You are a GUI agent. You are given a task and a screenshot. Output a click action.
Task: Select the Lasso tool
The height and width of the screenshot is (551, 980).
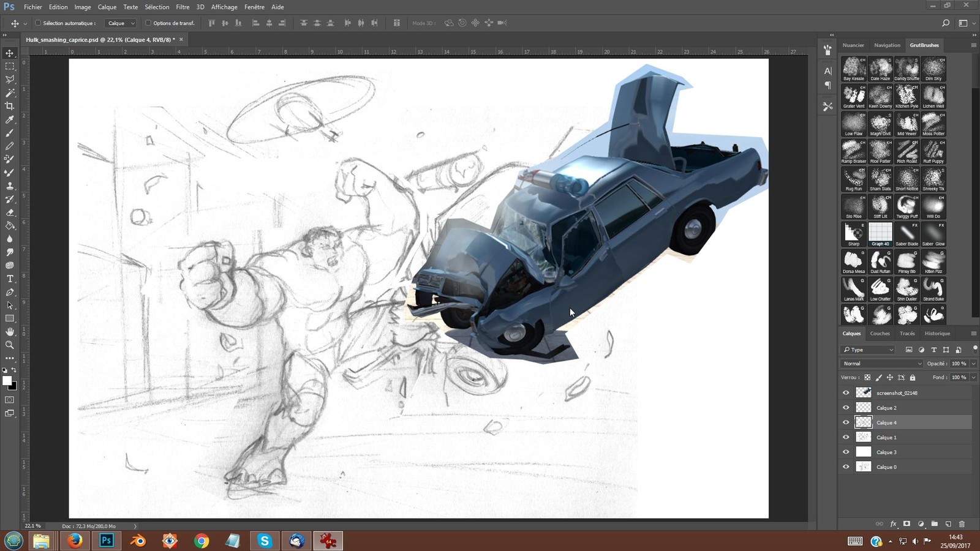click(x=10, y=80)
